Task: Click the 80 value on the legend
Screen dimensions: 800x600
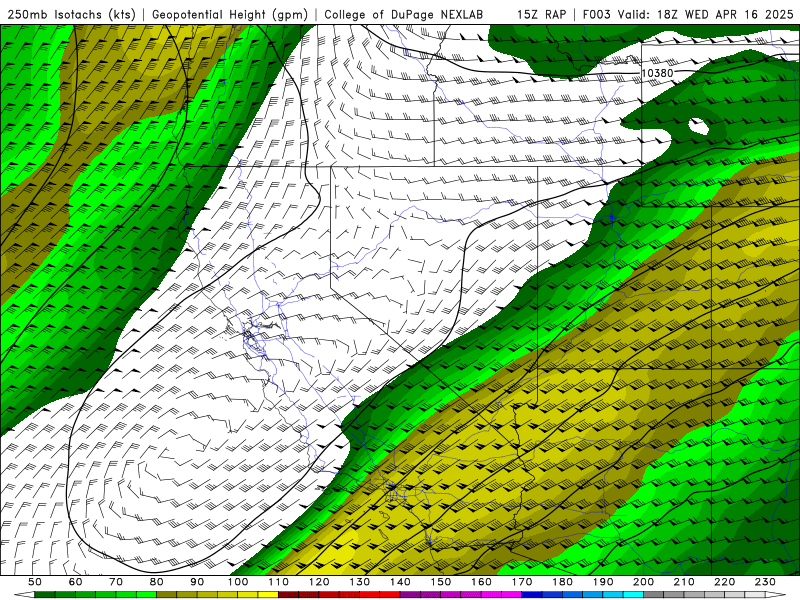Action: pos(157,582)
